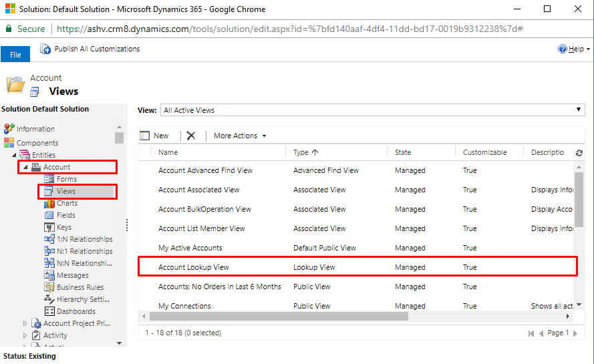Click the Messages icon in tree
Viewport: 594px width, 364px height.
coord(49,275)
